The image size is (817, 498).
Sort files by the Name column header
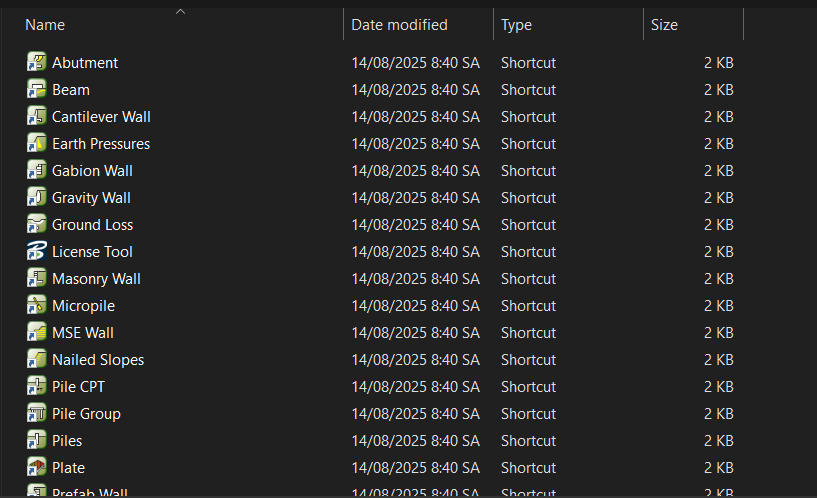coord(45,25)
